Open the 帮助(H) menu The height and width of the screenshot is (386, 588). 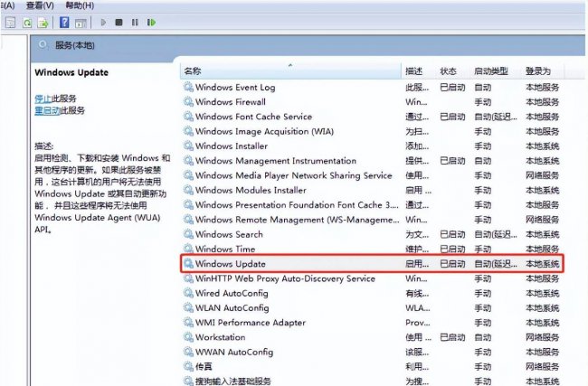click(x=80, y=5)
